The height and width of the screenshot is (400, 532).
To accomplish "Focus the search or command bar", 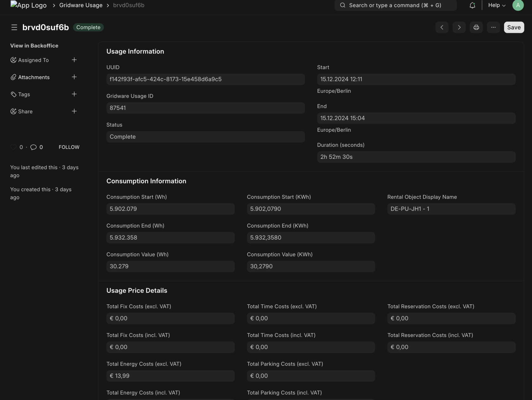I will click(396, 5).
